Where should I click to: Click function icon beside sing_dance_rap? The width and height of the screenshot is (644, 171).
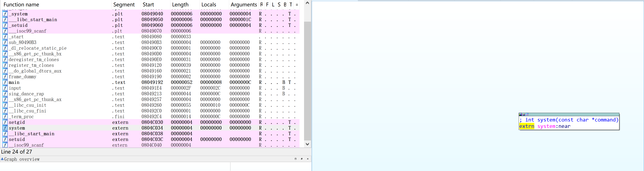click(x=5, y=94)
